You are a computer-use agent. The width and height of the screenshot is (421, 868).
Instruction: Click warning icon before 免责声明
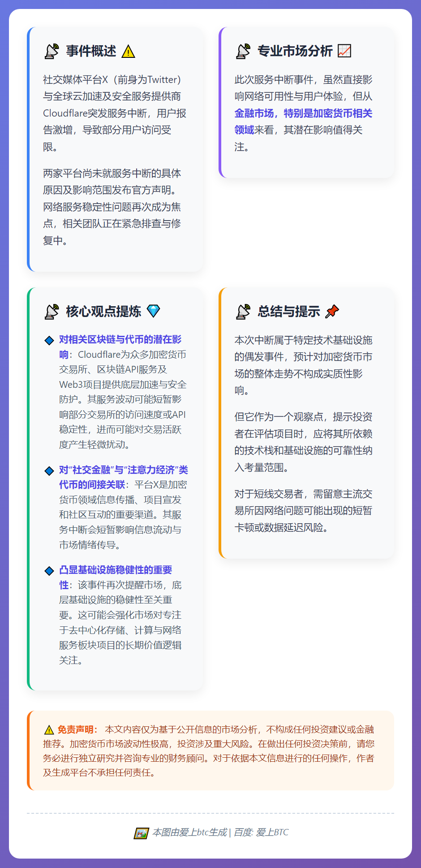(x=49, y=730)
